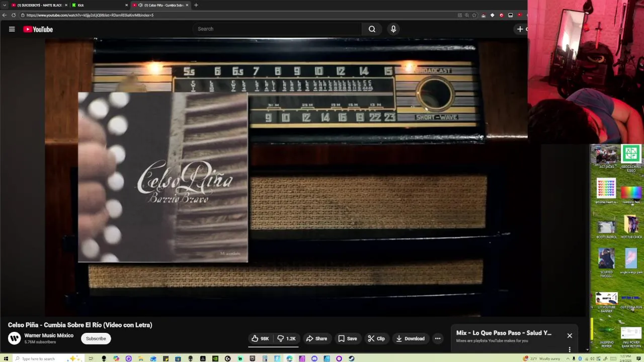Save the video to a playlist
The width and height of the screenshot is (644, 362).
[347, 338]
